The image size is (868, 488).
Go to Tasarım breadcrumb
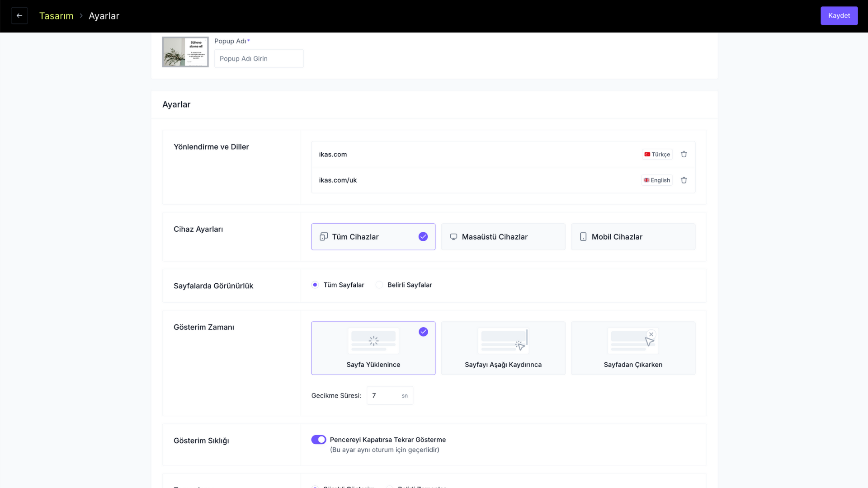56,16
